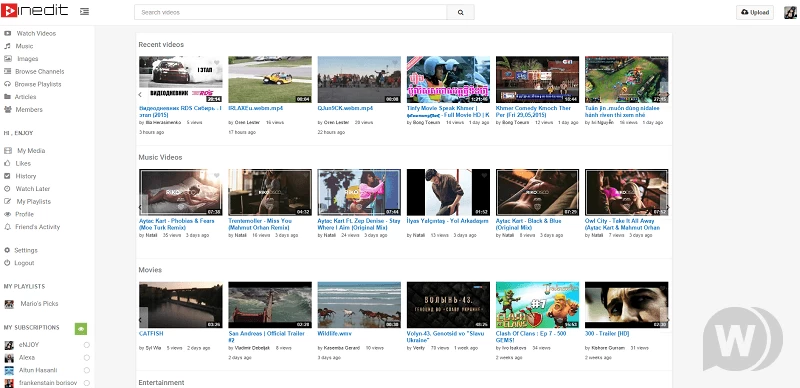The width and height of the screenshot is (800, 388).
Task: Click the Browse Playlists headphones icon
Action: [x=8, y=84]
